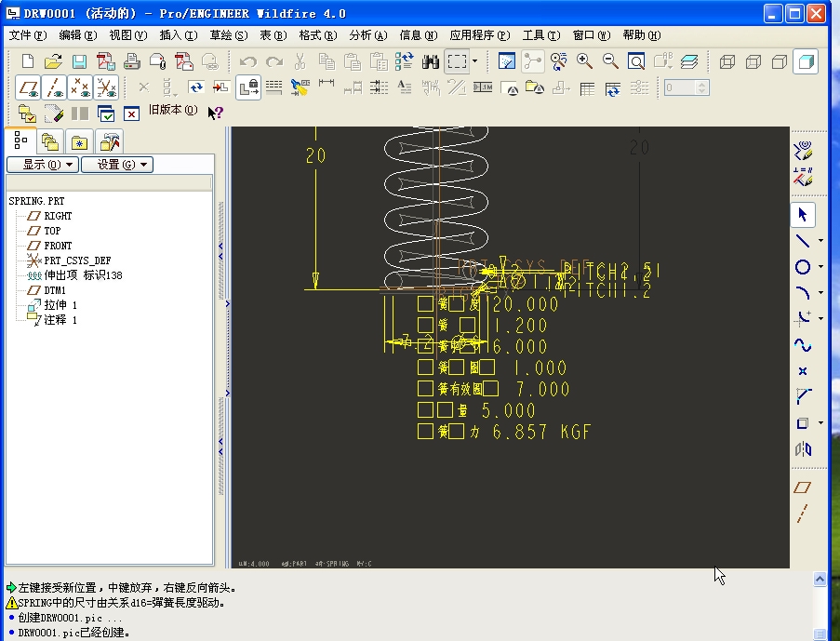
Task: Select the spline sketch tool
Action: 803,345
